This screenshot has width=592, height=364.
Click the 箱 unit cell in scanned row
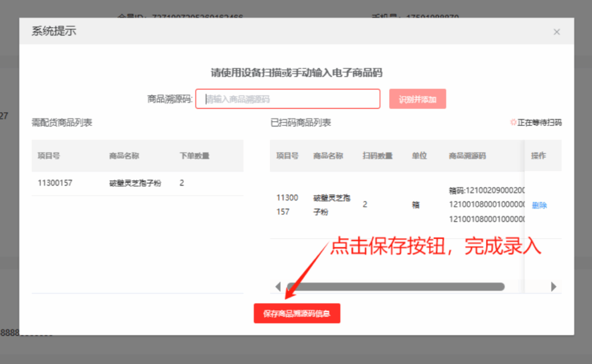click(x=415, y=205)
